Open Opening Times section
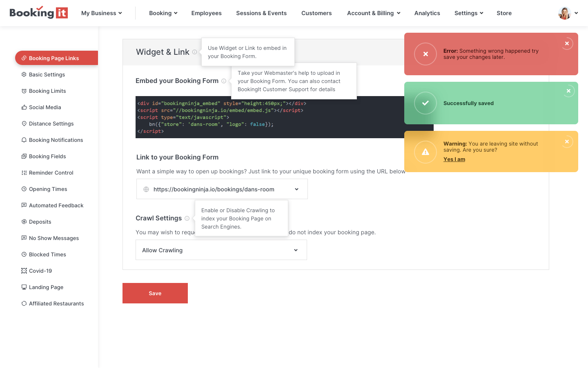The height and width of the screenshot is (368, 588). coord(48,189)
